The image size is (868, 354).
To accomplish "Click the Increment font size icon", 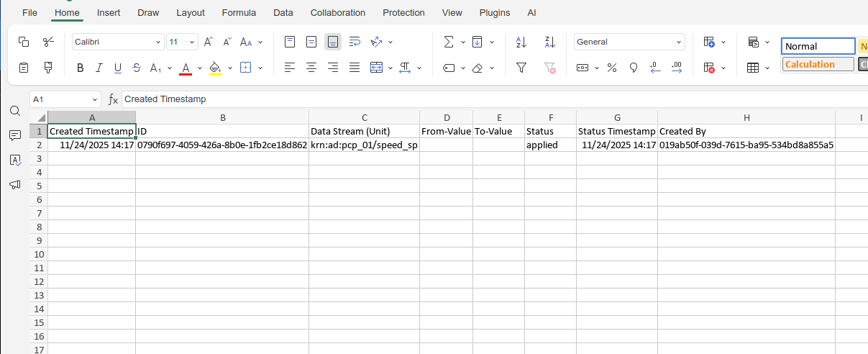I will 208,42.
